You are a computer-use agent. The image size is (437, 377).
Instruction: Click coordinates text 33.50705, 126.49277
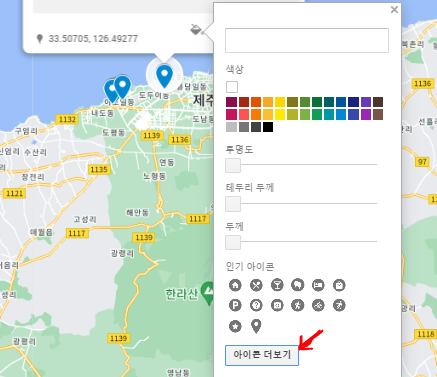pos(93,39)
